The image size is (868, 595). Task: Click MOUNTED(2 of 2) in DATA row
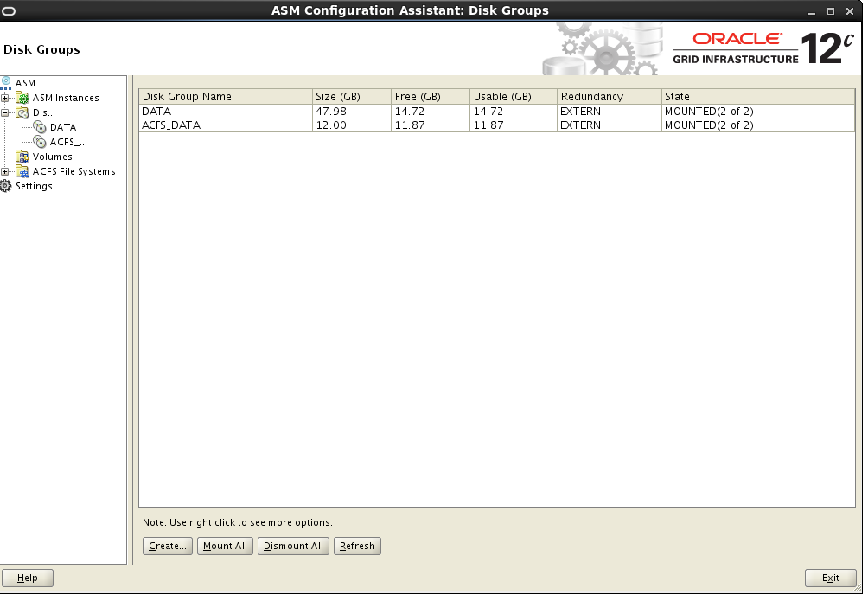[758, 112]
